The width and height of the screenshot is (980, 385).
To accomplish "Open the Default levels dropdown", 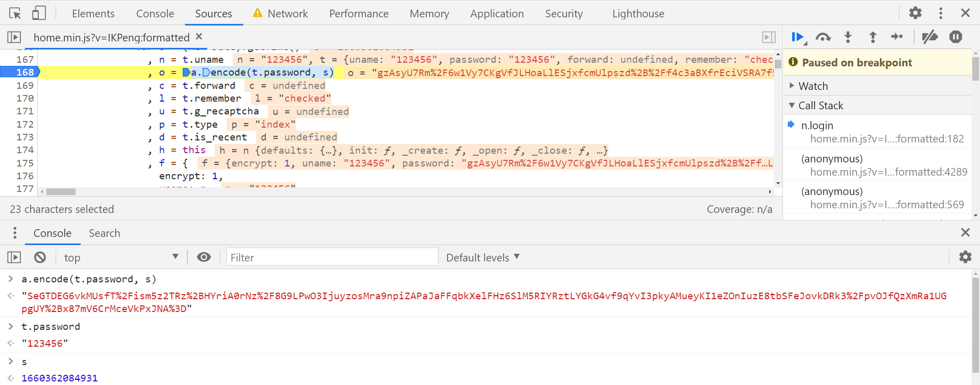I will (x=483, y=257).
